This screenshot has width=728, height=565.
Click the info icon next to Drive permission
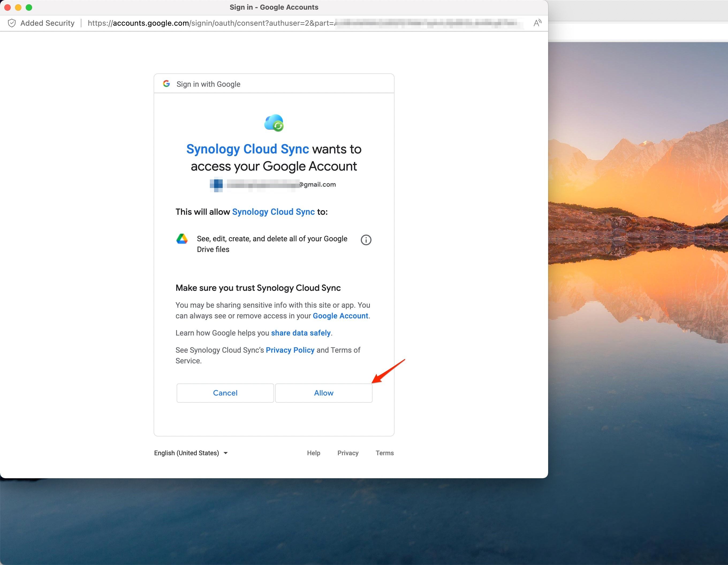point(366,240)
